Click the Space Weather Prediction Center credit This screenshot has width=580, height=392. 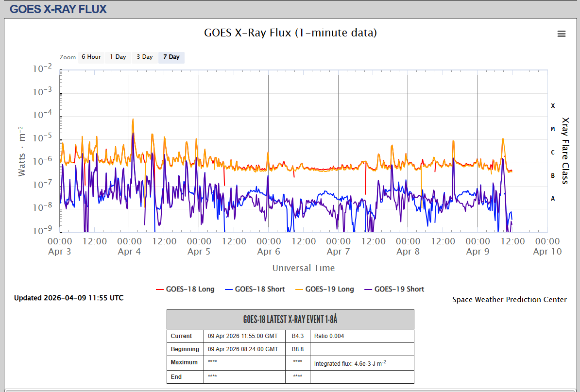510,300
